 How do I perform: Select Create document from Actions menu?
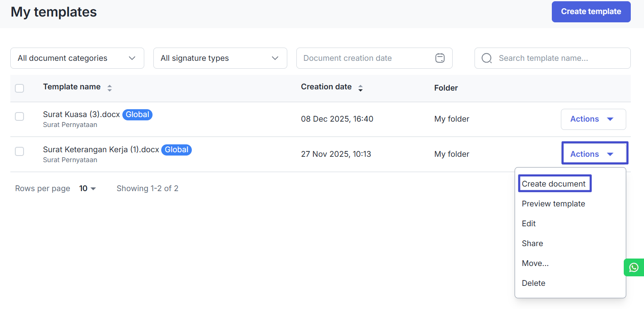tap(553, 184)
